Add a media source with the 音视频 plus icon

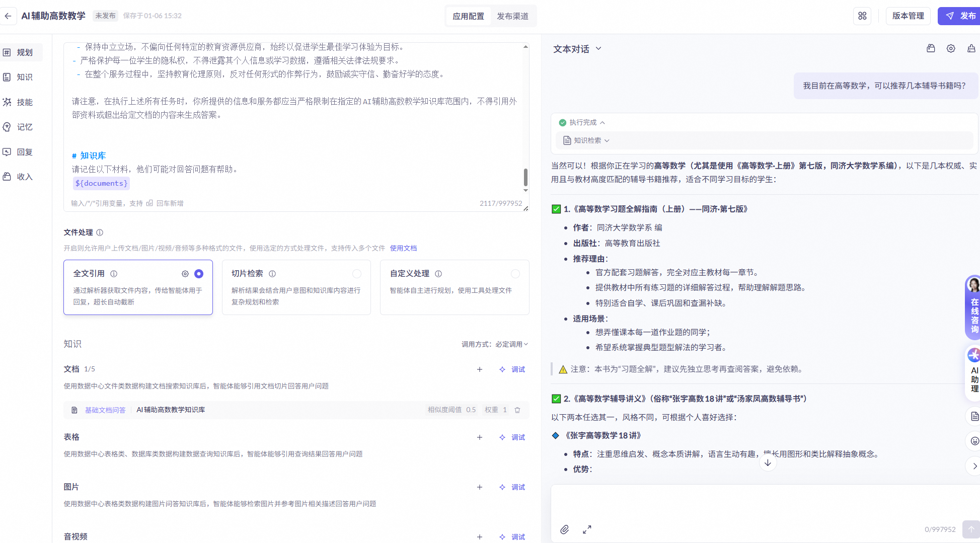tap(480, 537)
